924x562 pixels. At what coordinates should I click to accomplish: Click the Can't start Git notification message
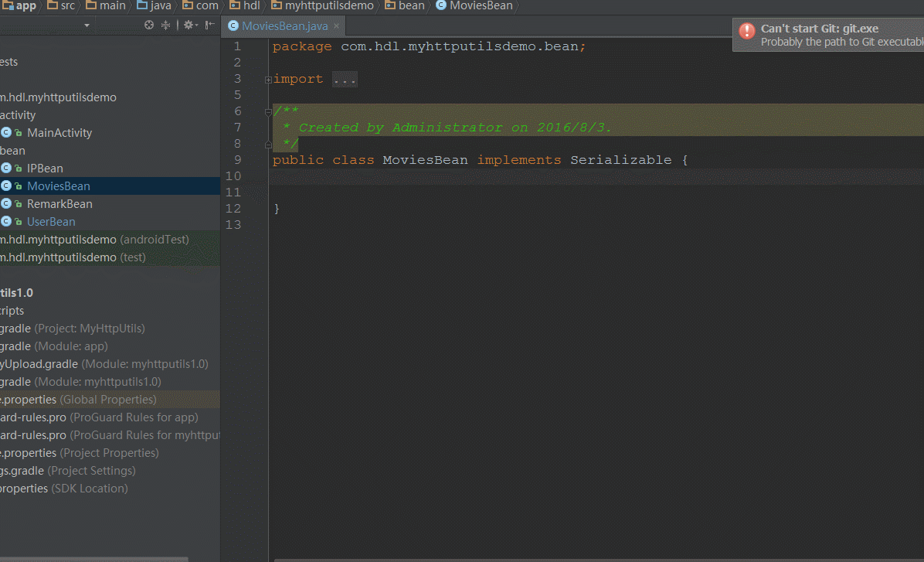(x=819, y=29)
